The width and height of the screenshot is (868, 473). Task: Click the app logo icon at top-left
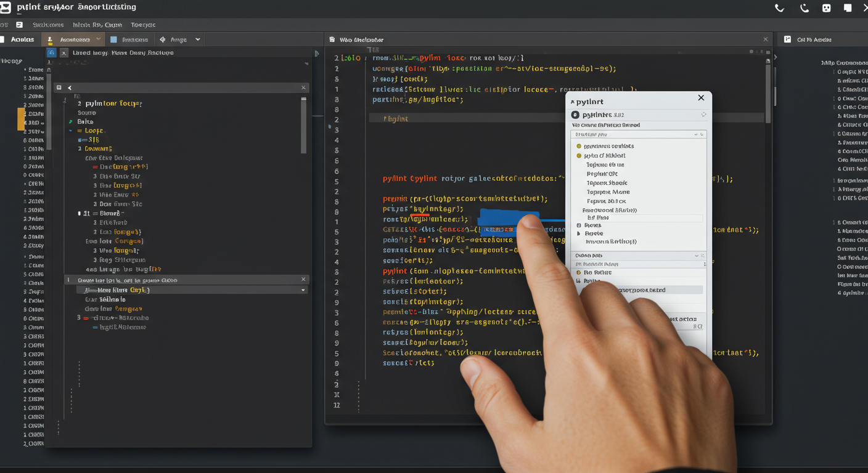pos(6,7)
